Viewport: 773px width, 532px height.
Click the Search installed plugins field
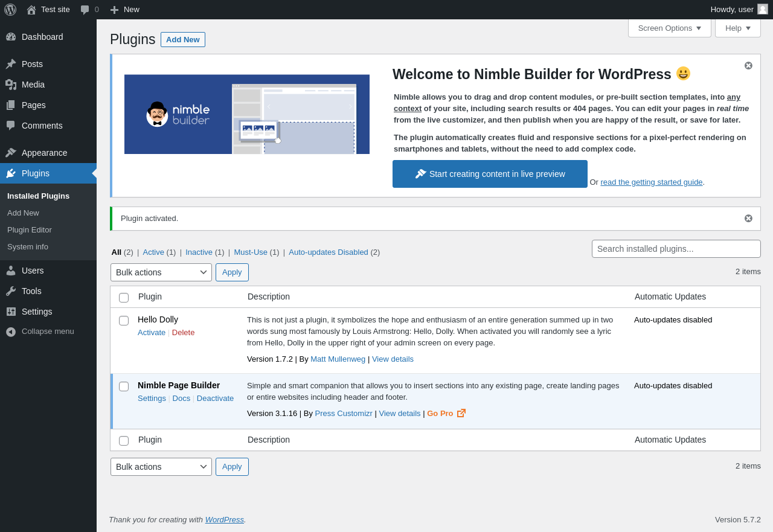(676, 249)
